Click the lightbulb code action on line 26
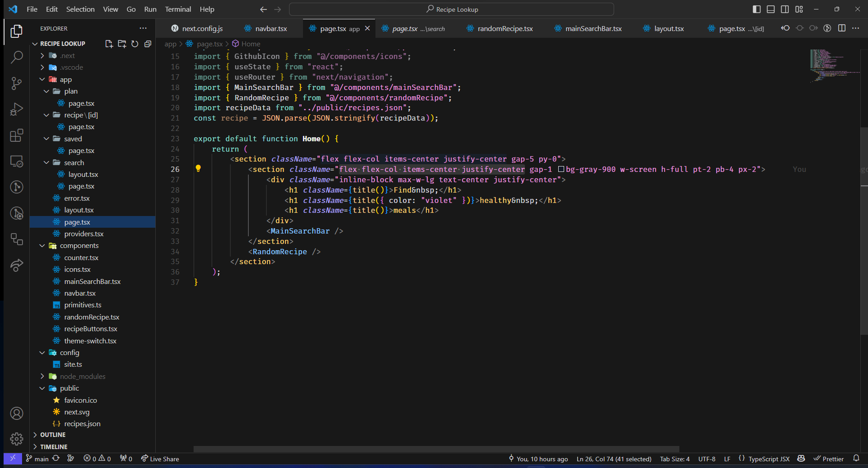 click(x=198, y=169)
